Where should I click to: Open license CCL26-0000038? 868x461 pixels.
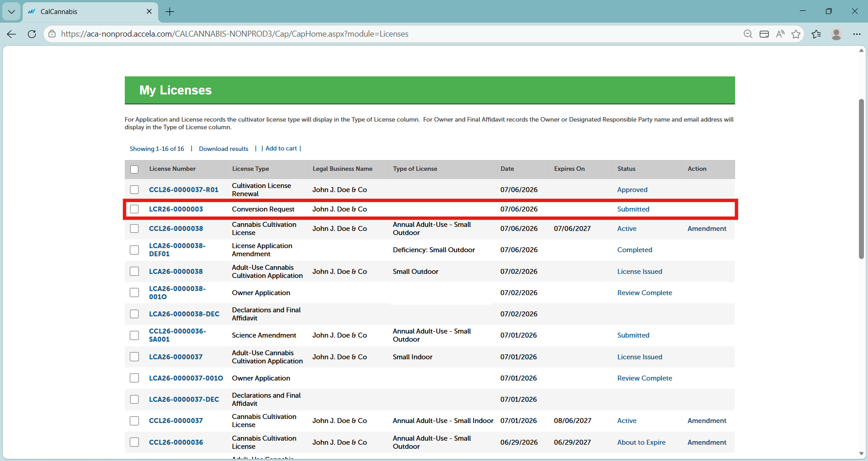pyautogui.click(x=176, y=229)
